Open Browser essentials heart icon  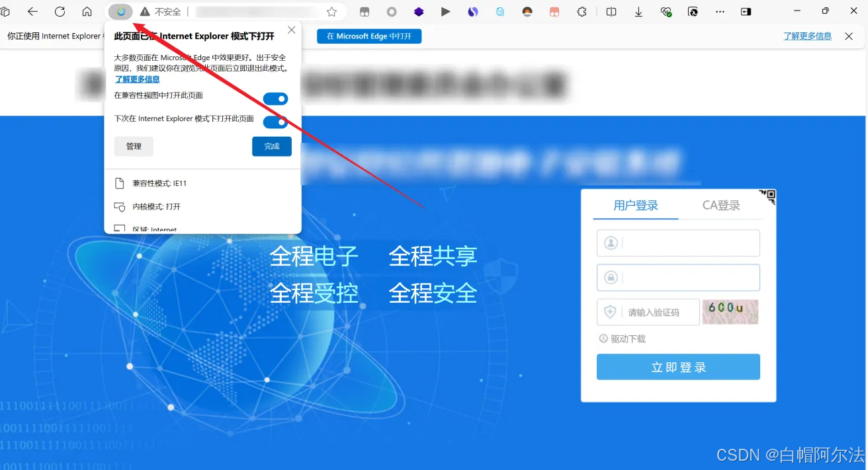[x=666, y=11]
